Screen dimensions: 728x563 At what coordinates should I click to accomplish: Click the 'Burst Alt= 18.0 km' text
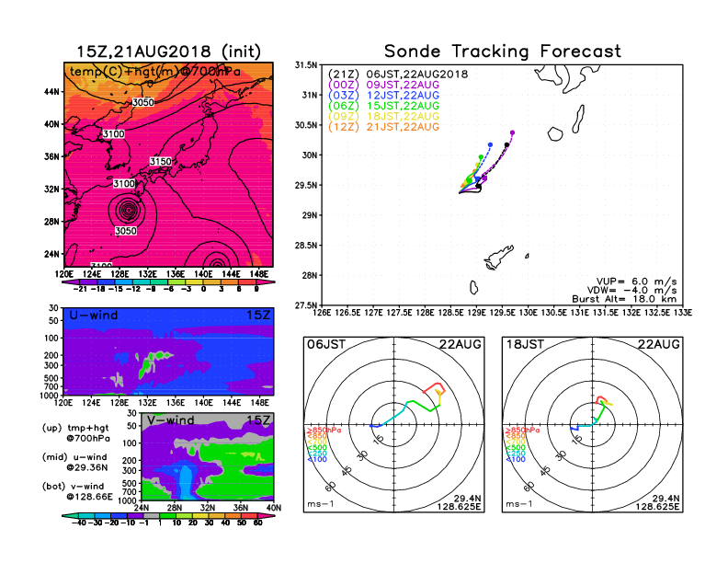[x=624, y=299]
